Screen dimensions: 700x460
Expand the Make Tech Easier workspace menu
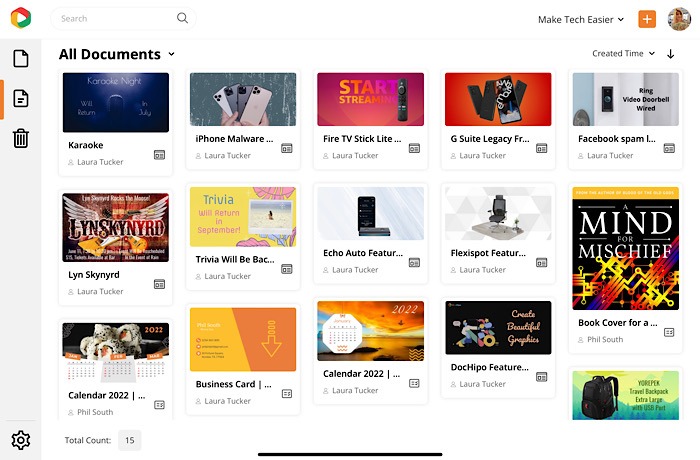click(x=580, y=20)
